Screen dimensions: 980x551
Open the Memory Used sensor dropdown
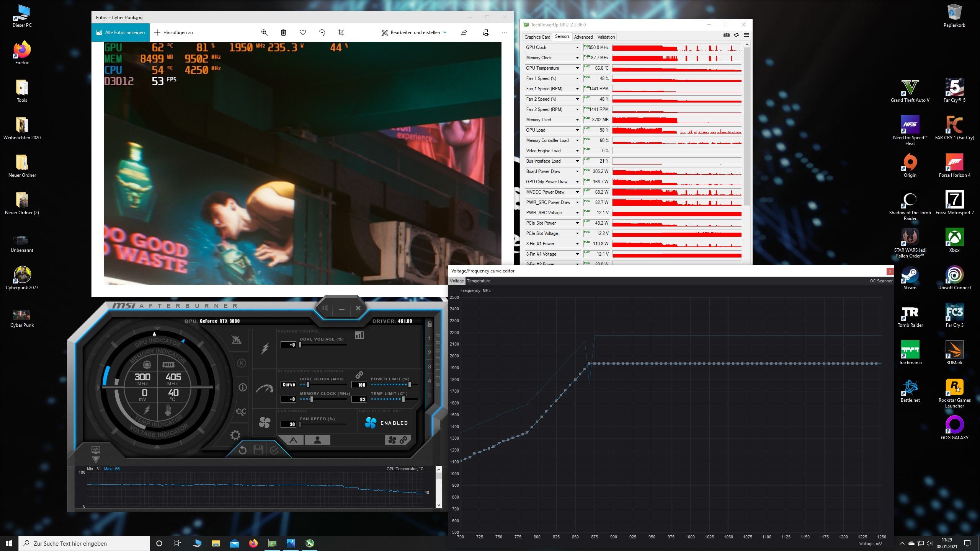point(577,120)
